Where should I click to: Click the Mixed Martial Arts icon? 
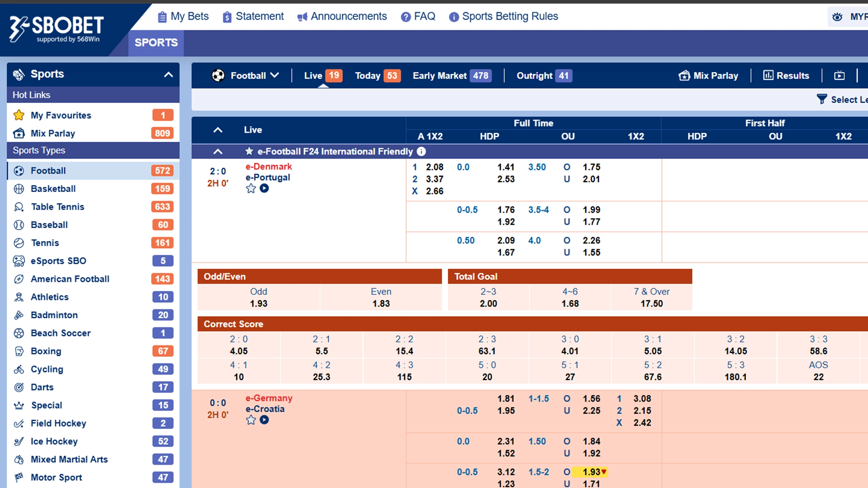(19, 459)
